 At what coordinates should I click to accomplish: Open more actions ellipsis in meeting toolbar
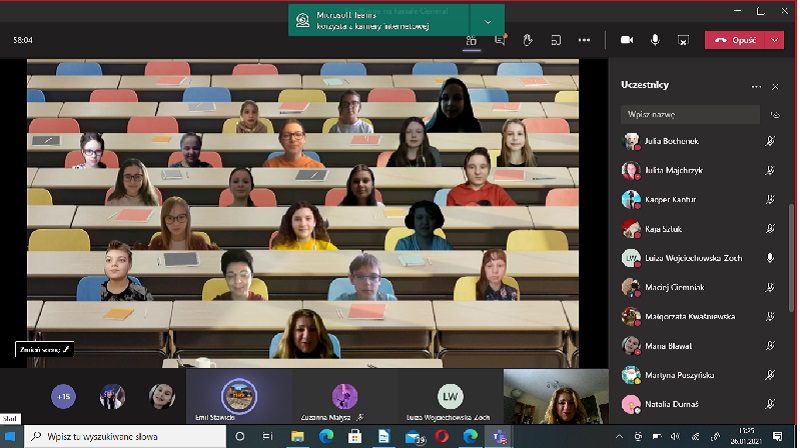[x=584, y=40]
